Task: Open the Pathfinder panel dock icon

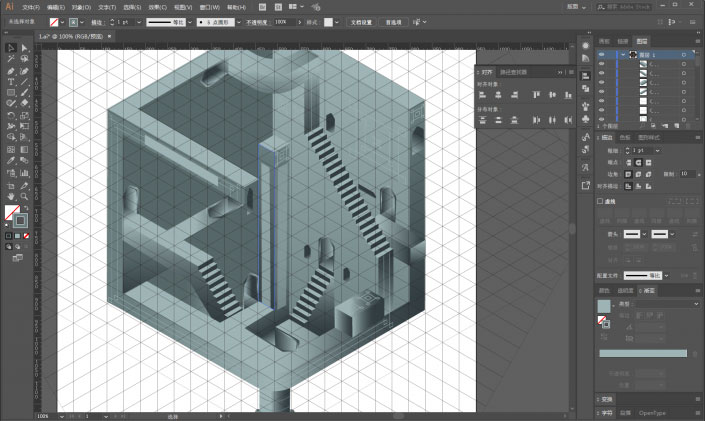Action: 585,89
